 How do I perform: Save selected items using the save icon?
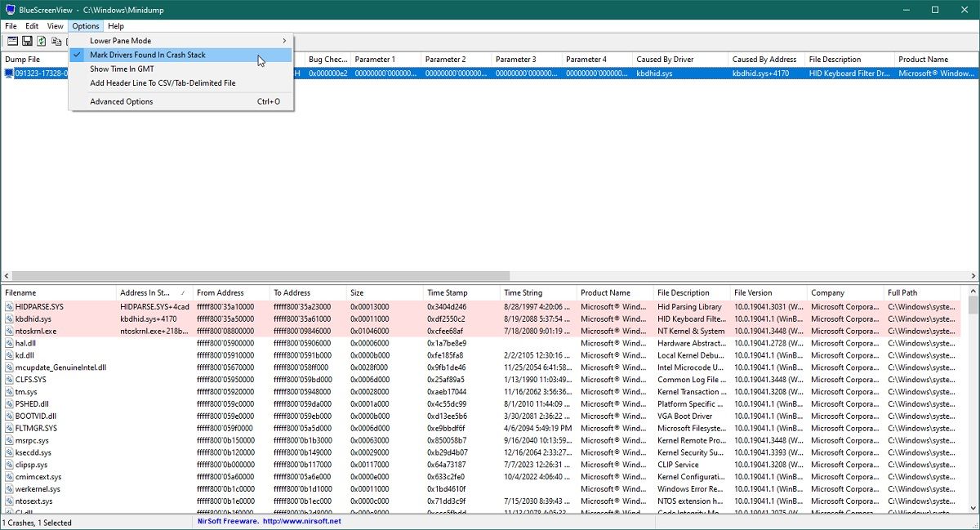coord(27,41)
